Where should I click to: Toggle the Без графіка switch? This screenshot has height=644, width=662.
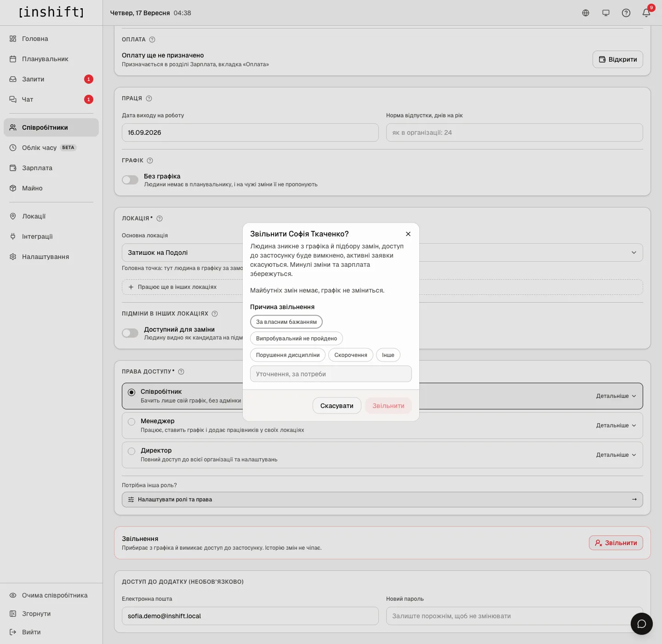pos(130,180)
